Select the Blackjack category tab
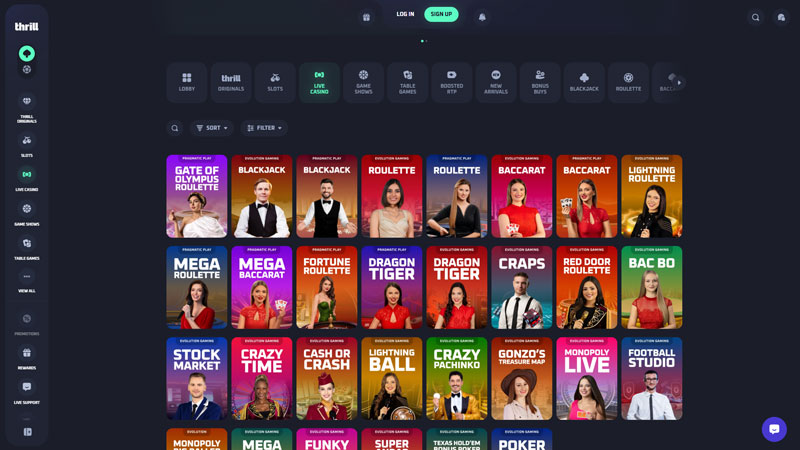 pyautogui.click(x=584, y=83)
